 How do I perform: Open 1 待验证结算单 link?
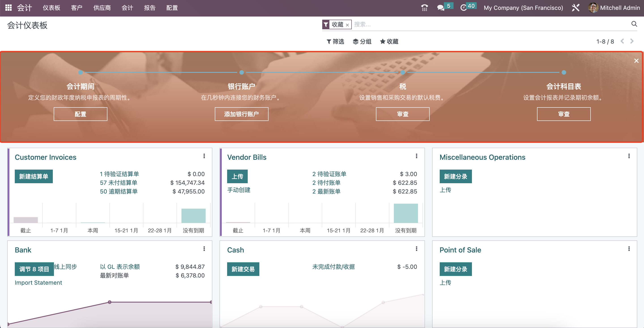[x=119, y=174]
